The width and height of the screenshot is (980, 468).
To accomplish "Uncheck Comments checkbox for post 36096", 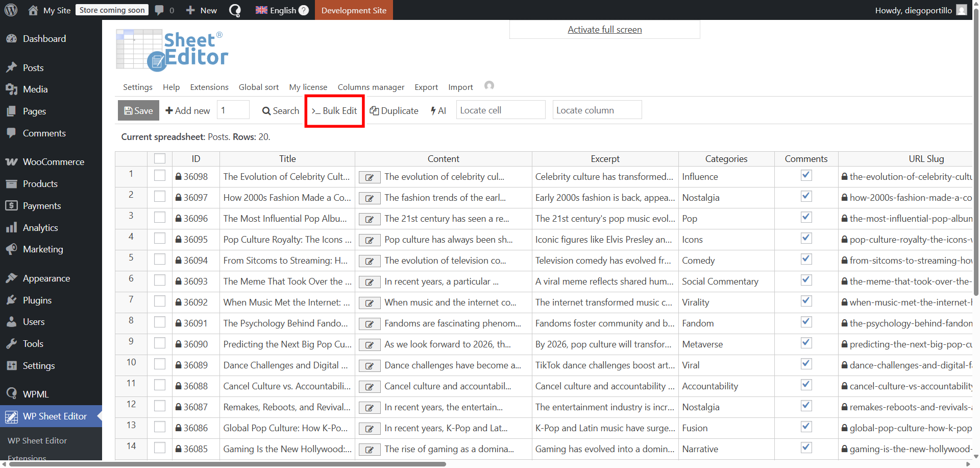I will 806,218.
